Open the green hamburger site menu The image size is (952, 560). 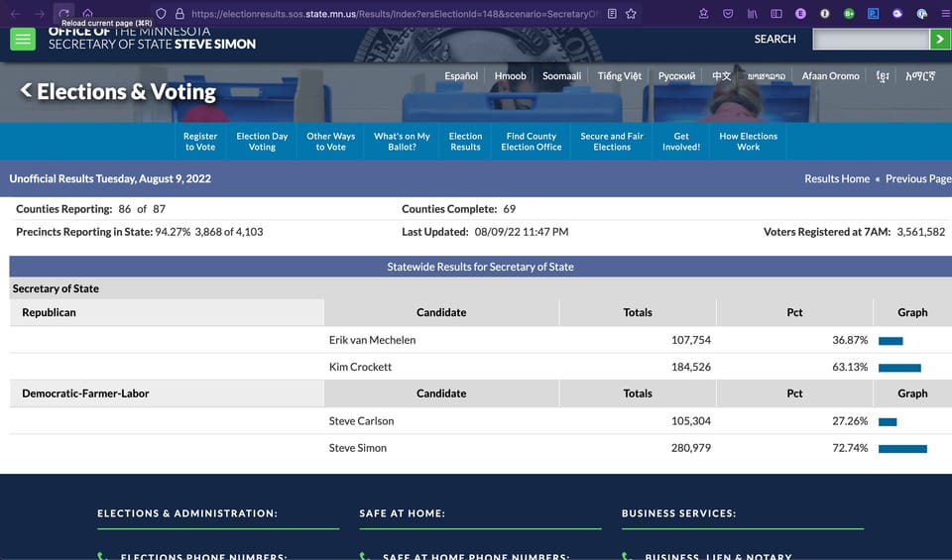(x=23, y=40)
